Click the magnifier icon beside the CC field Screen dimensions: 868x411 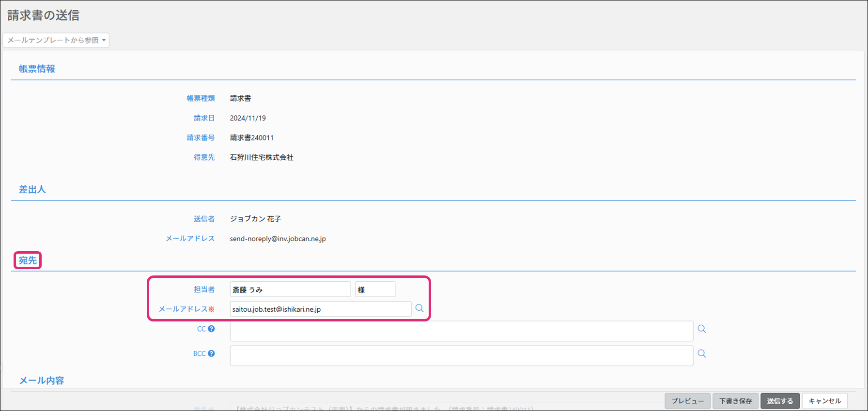click(701, 329)
